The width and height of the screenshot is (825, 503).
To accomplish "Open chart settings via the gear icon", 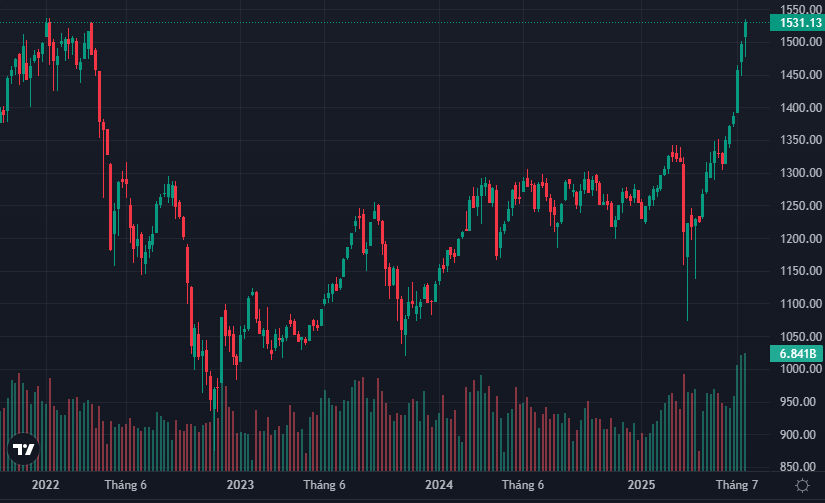I will point(801,485).
